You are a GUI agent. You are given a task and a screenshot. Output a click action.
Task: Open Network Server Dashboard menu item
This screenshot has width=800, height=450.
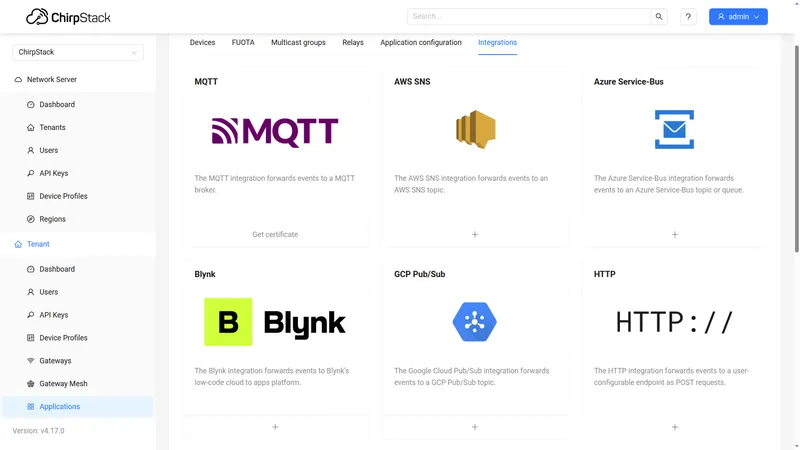click(x=78, y=105)
